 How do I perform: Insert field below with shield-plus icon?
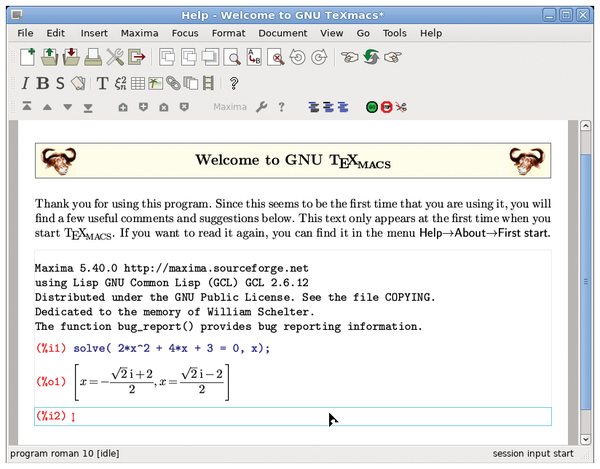pyautogui.click(x=143, y=107)
